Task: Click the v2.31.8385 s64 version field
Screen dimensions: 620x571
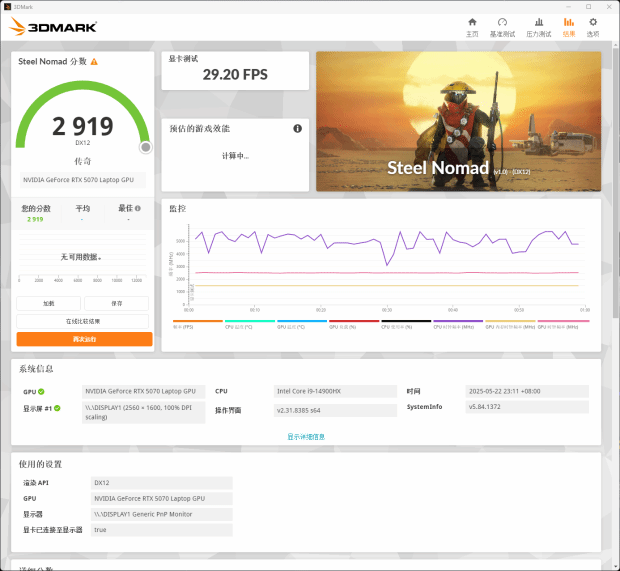Action: (x=335, y=410)
